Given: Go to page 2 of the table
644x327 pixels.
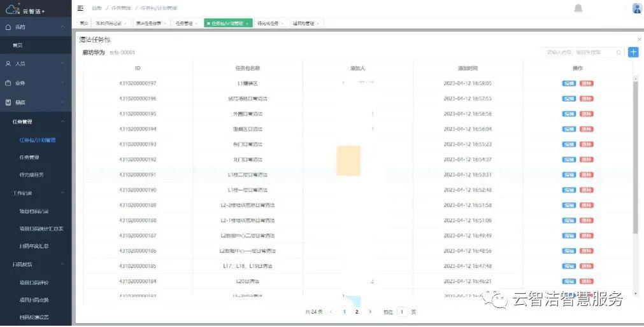Looking at the screenshot, I should tap(357, 312).
